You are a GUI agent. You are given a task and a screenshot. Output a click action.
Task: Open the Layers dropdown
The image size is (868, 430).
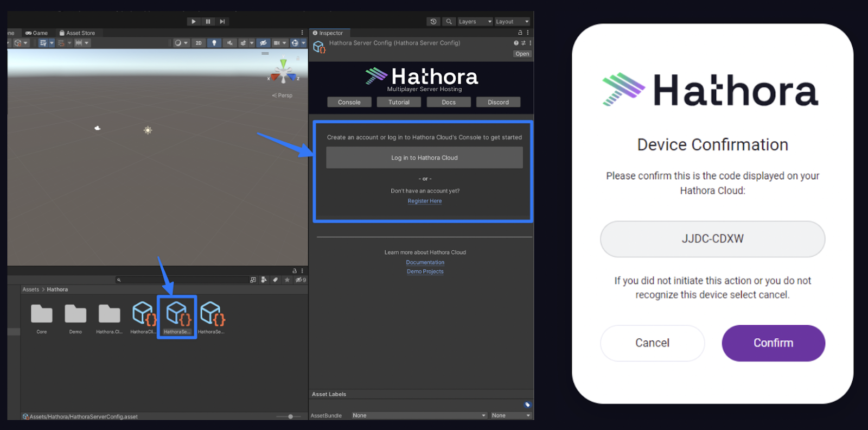(475, 22)
